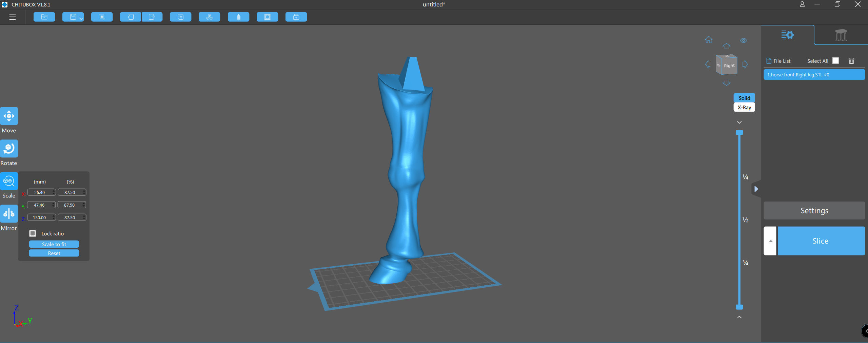Rotate view with the right arrow icon
Image resolution: width=868 pixels, height=343 pixels.
point(745,64)
